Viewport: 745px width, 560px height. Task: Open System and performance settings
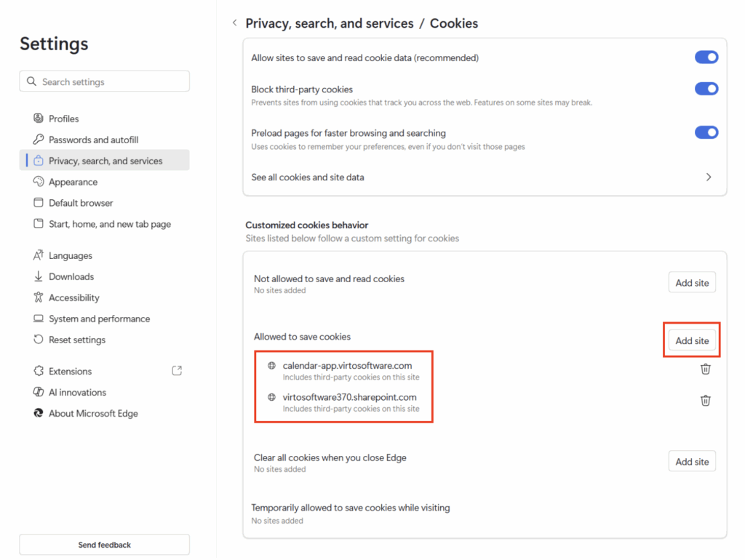coord(99,319)
